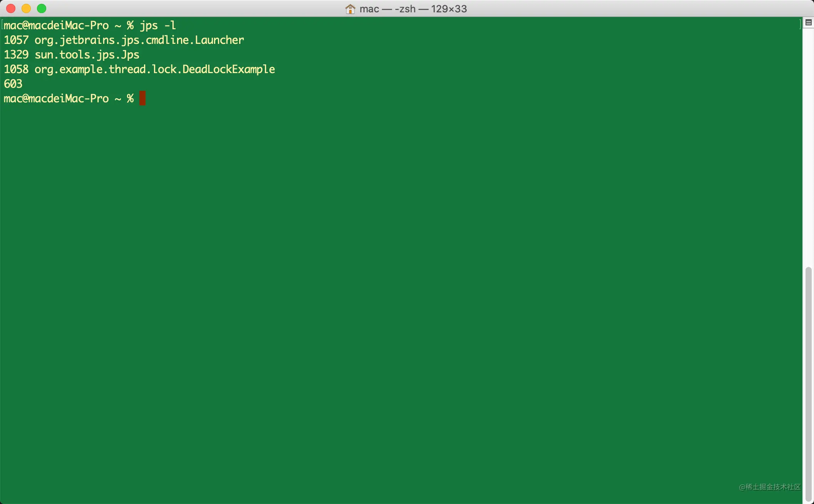Click PID 1329 in the output
The height and width of the screenshot is (504, 814).
coord(16,55)
